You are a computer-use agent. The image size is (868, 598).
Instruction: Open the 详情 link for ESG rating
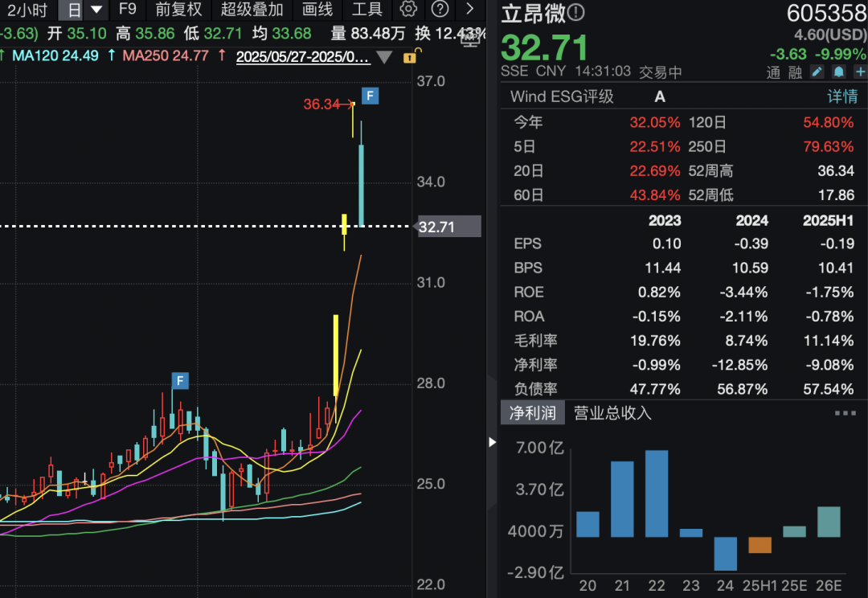click(x=842, y=96)
